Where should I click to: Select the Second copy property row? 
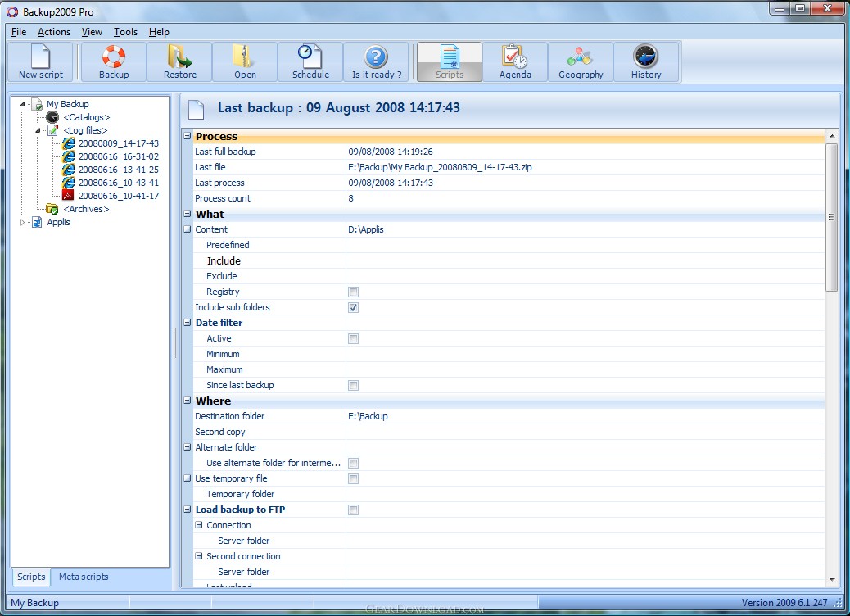[x=509, y=433]
